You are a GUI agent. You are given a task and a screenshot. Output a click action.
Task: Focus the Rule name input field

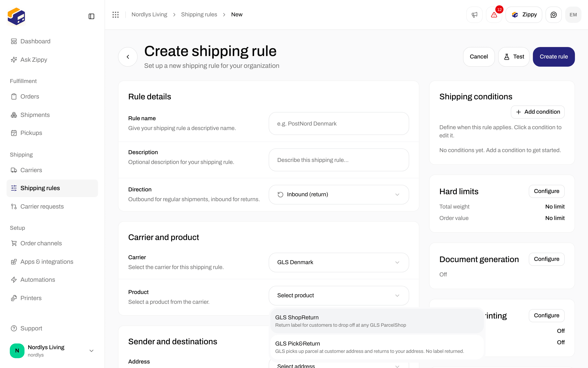339,124
